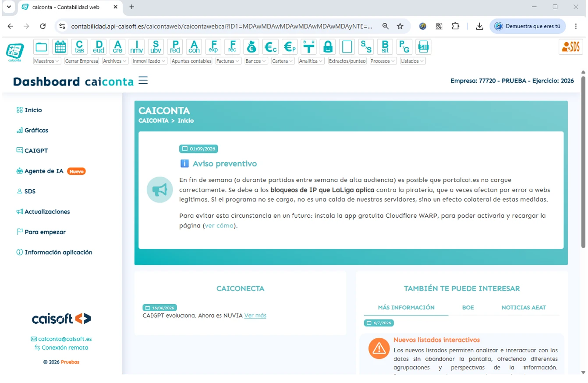This screenshot has height=383, width=588.
Task: Click the euro 'P' toolbar icon
Action: [290, 47]
